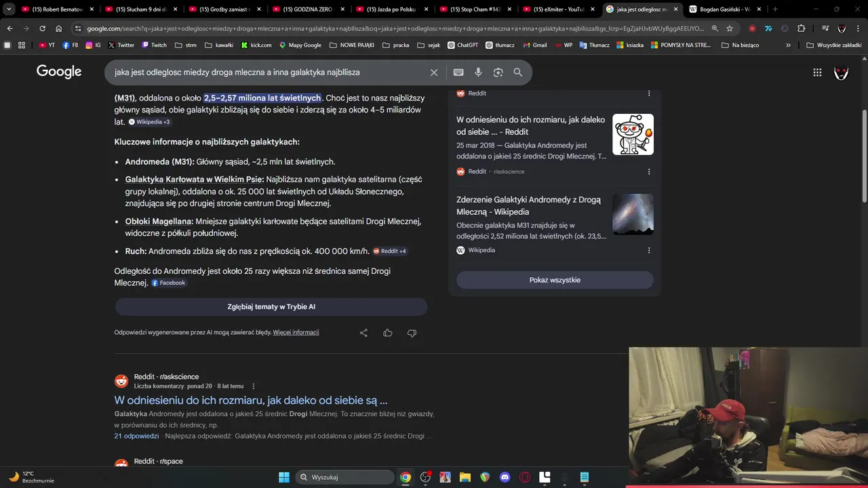Click the page vertical scrollbar thumb
The height and width of the screenshot is (488, 868).
tap(864, 155)
